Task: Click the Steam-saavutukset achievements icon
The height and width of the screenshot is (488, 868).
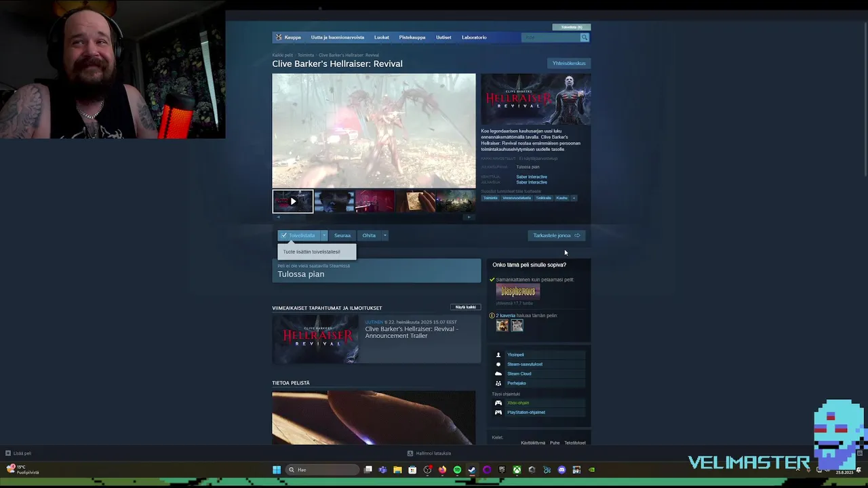Action: (498, 364)
